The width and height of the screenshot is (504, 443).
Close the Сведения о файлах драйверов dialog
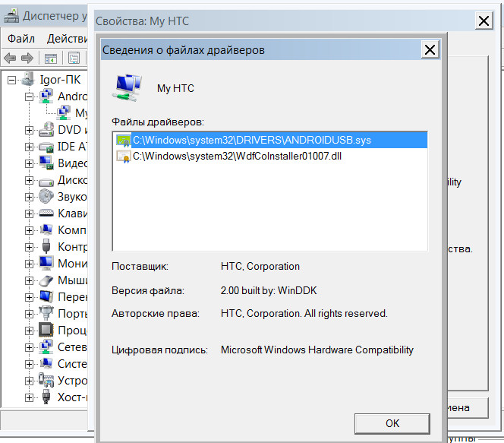(x=430, y=50)
